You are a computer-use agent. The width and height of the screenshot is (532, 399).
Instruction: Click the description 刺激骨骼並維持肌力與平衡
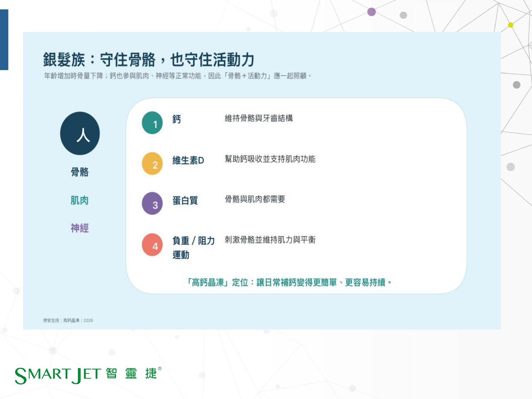coord(270,240)
